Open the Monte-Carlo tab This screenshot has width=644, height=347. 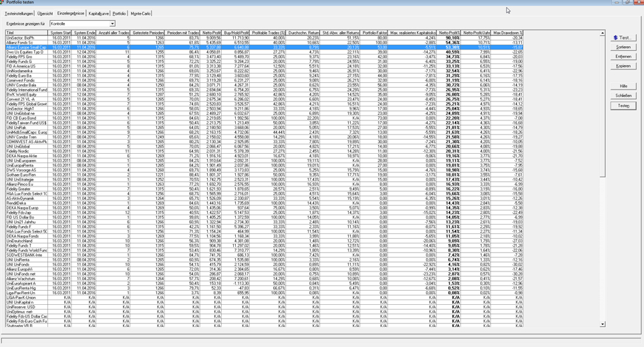(x=140, y=13)
